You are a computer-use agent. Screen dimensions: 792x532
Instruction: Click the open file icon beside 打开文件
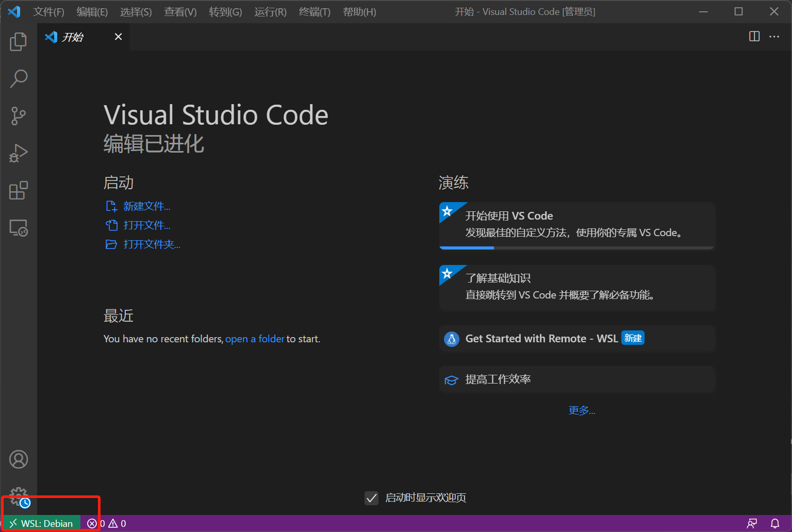point(111,225)
